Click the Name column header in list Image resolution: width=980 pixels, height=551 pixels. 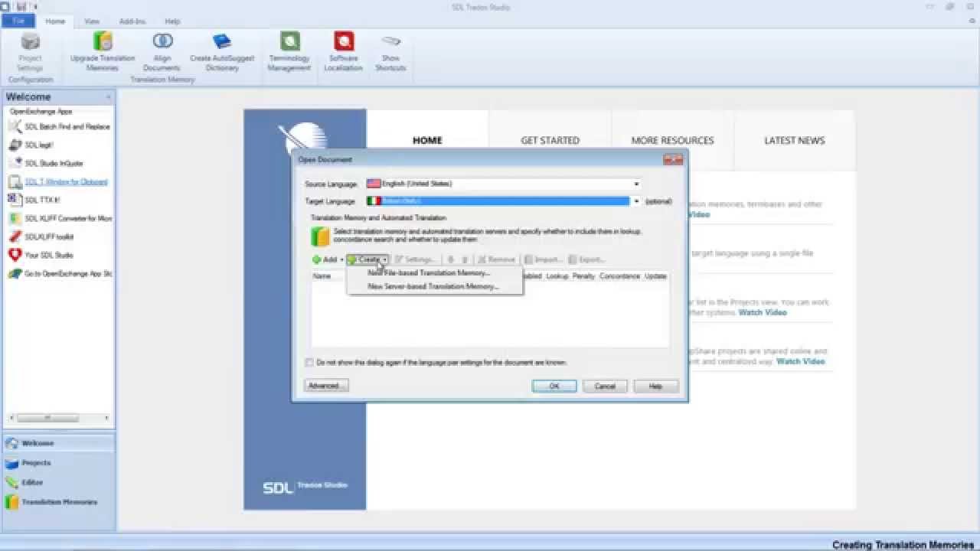tap(322, 276)
